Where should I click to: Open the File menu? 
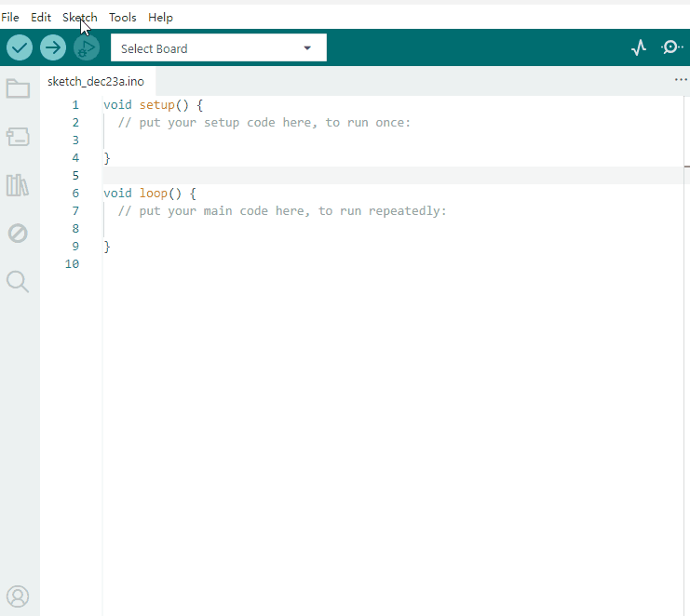click(x=10, y=18)
